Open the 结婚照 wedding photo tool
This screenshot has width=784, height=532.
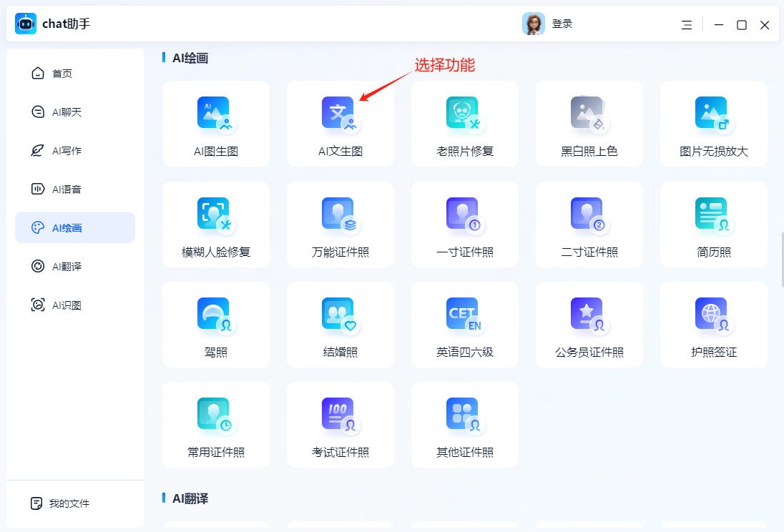click(x=340, y=324)
